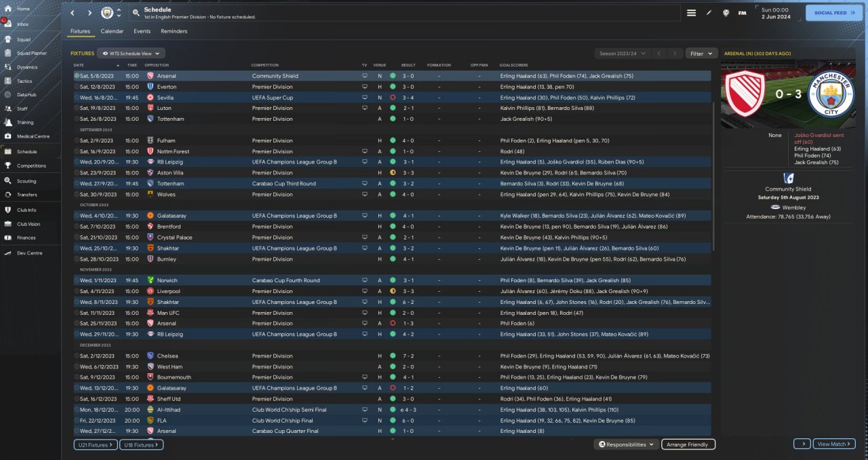Open the Inbox from the sidebar
The height and width of the screenshot is (460, 868).
(x=23, y=24)
